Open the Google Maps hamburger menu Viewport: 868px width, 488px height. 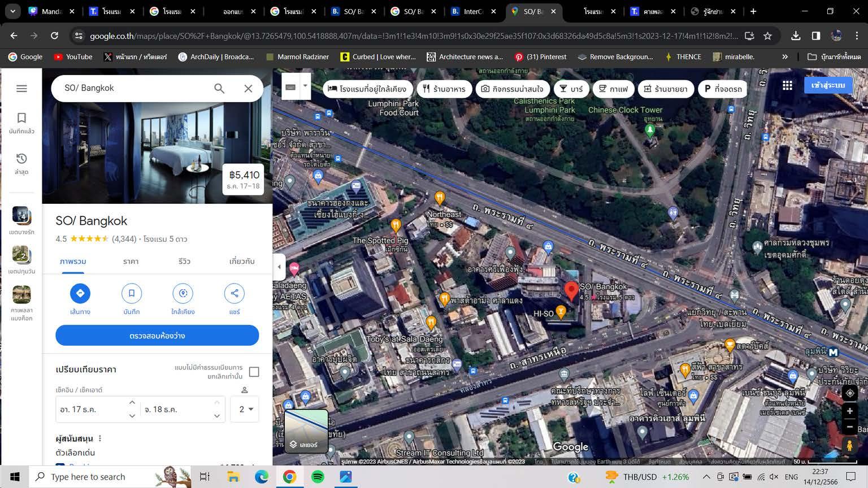point(21,89)
